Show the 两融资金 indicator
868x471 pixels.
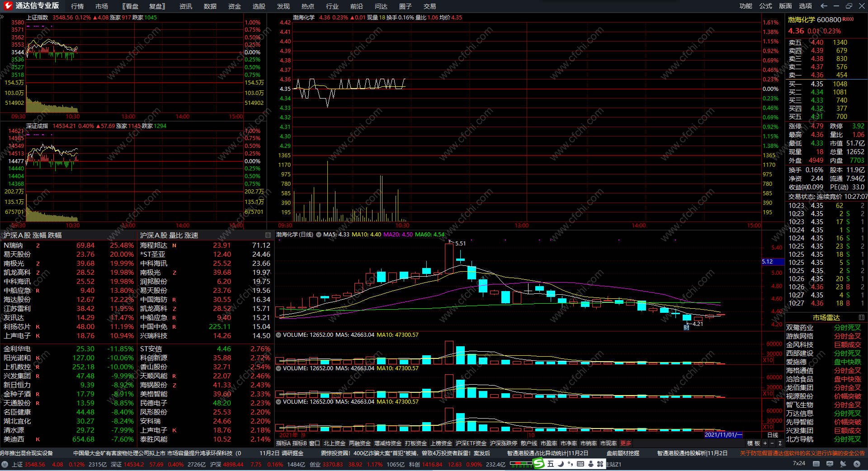click(x=360, y=443)
